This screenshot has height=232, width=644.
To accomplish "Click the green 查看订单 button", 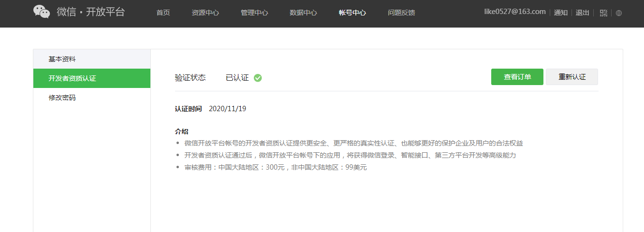I will [x=517, y=77].
